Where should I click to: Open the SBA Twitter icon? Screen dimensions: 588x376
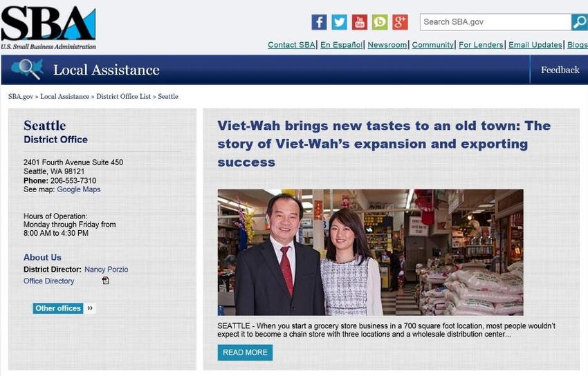340,22
